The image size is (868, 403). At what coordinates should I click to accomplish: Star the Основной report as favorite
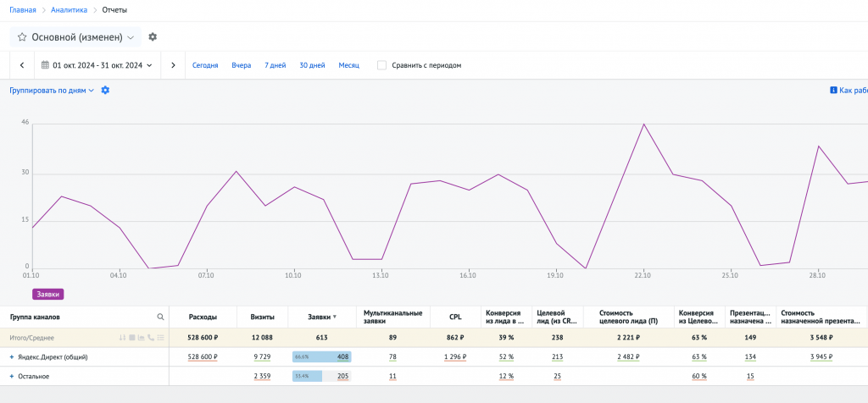(22, 37)
